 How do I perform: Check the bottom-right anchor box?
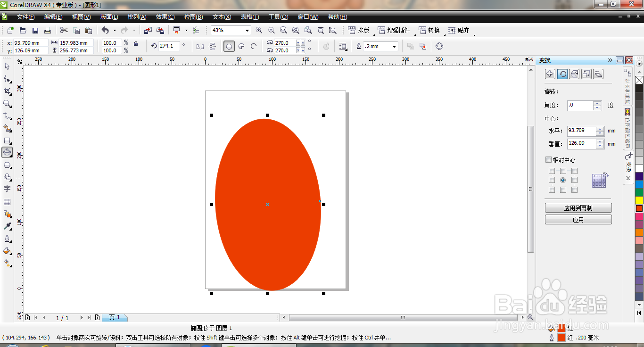coord(574,190)
